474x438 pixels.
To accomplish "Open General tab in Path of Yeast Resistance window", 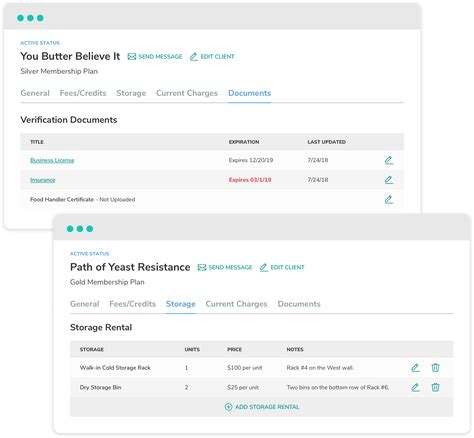I will [85, 304].
